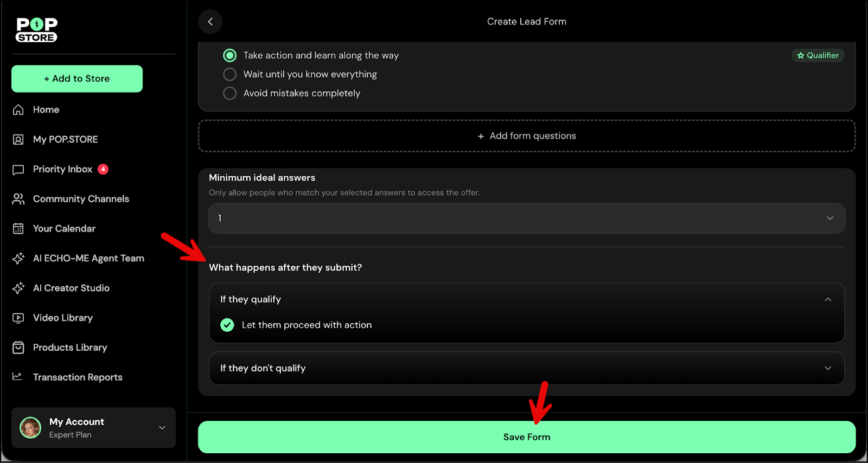Click the Save Form button
868x463 pixels.
(x=526, y=437)
